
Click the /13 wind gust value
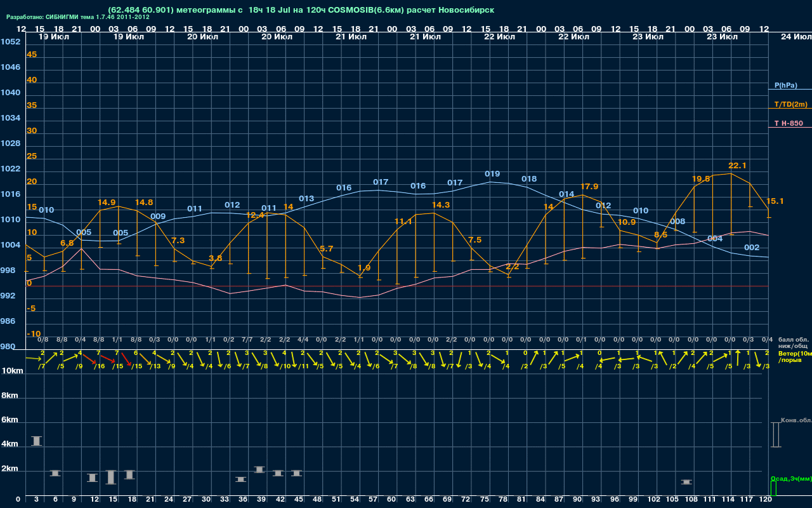pyautogui.click(x=155, y=366)
